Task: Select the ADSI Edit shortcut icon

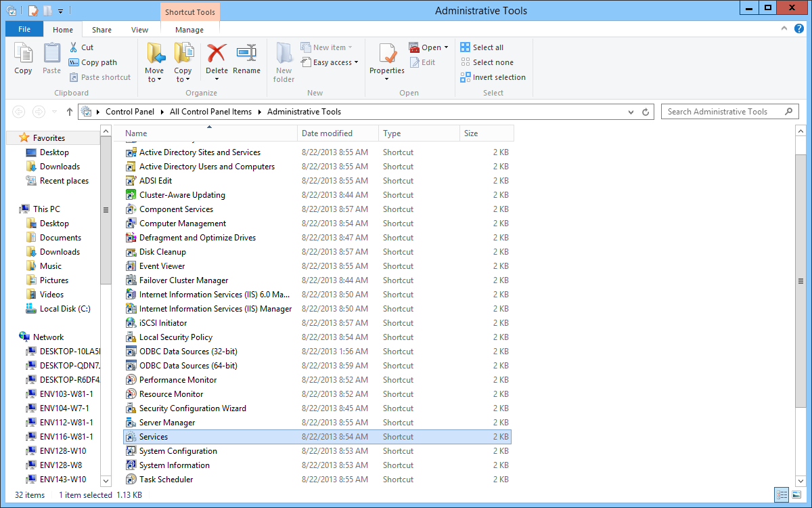Action: point(131,181)
